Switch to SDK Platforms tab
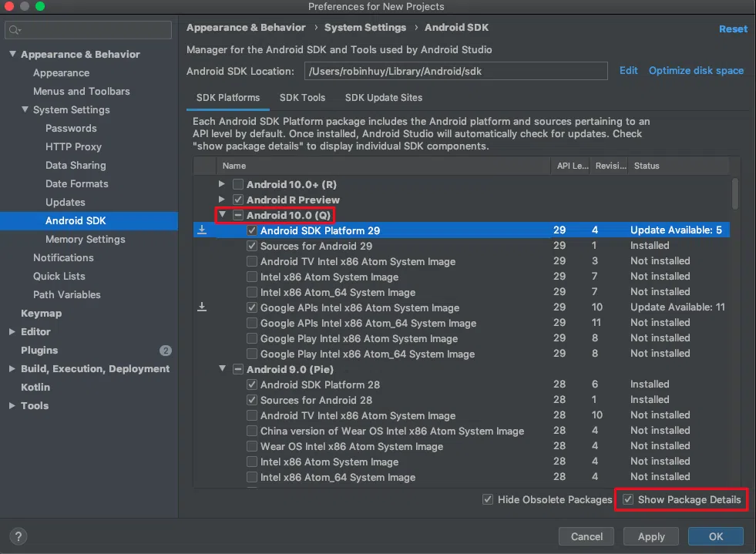 pyautogui.click(x=228, y=98)
